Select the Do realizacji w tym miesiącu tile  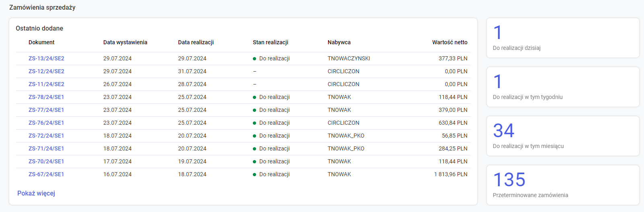[562, 136]
